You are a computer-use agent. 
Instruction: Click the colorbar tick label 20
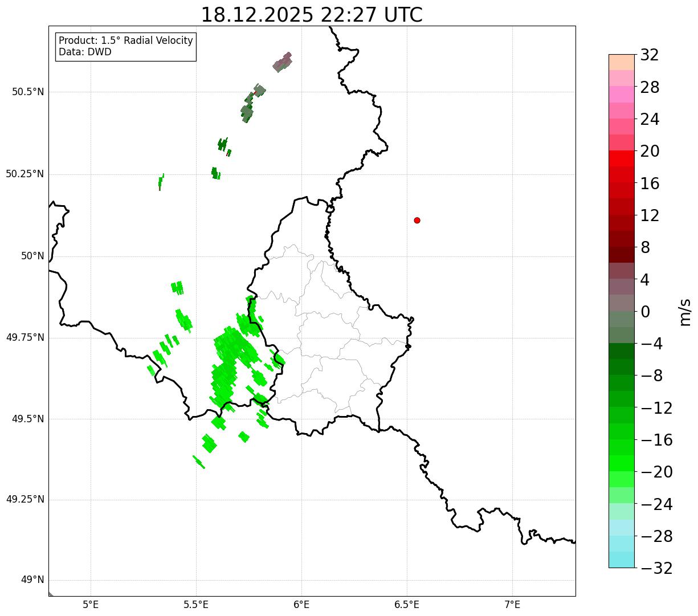point(650,151)
